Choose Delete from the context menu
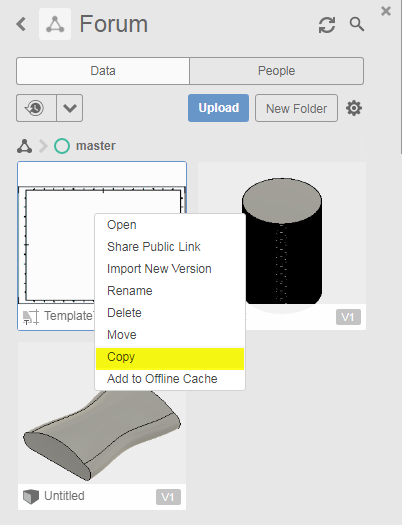This screenshot has width=402, height=525. [170, 313]
